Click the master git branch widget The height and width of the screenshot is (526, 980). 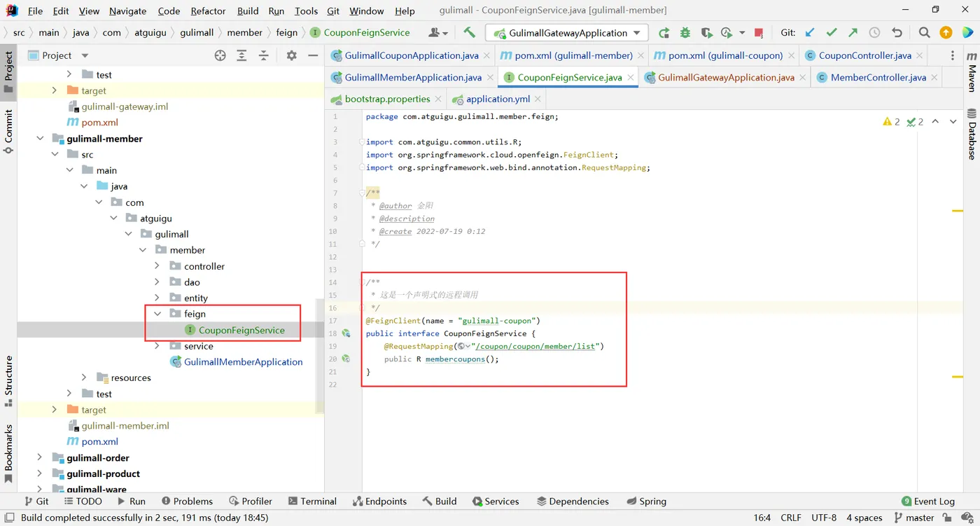(x=913, y=518)
